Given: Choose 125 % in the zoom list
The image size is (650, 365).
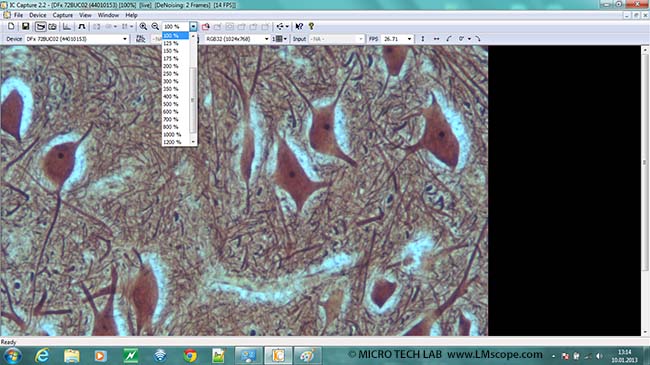Looking at the screenshot, I should click(x=176, y=43).
